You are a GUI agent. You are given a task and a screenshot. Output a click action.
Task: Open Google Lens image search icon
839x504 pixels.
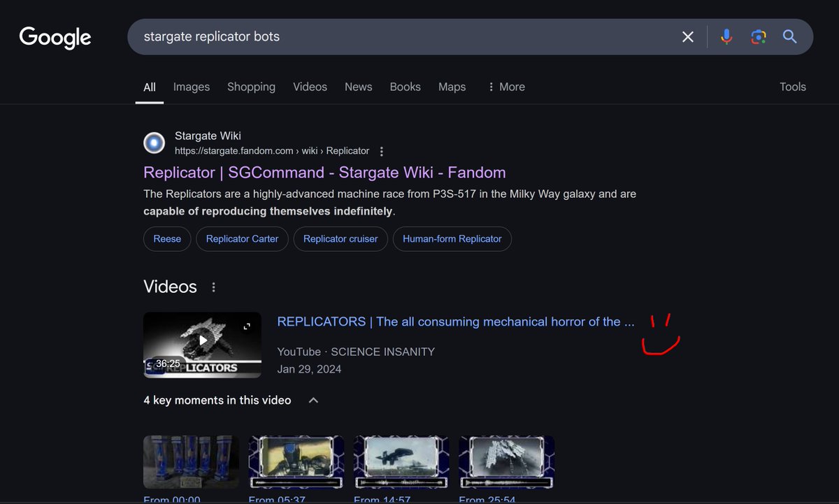[759, 37]
